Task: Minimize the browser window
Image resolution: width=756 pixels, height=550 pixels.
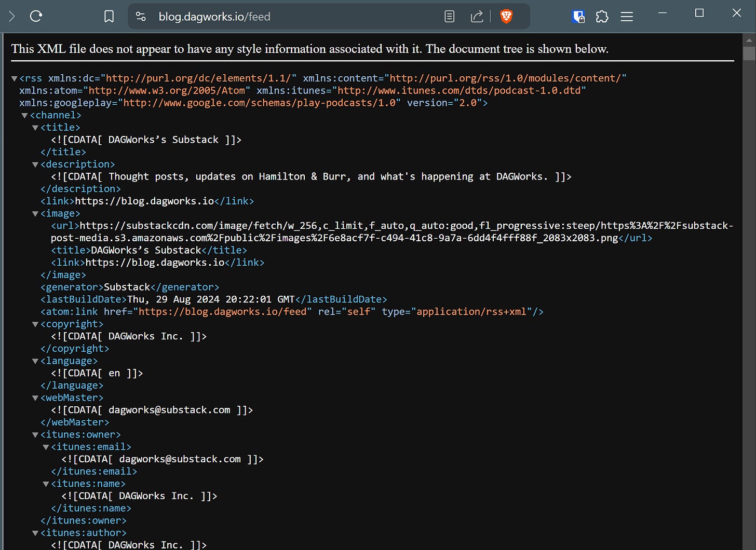Action: coord(663,13)
